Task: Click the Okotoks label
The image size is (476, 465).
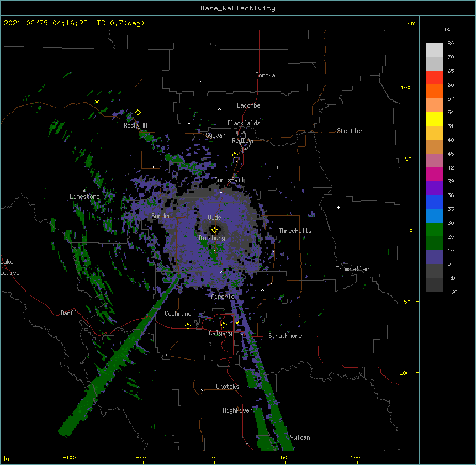Action: [228, 387]
